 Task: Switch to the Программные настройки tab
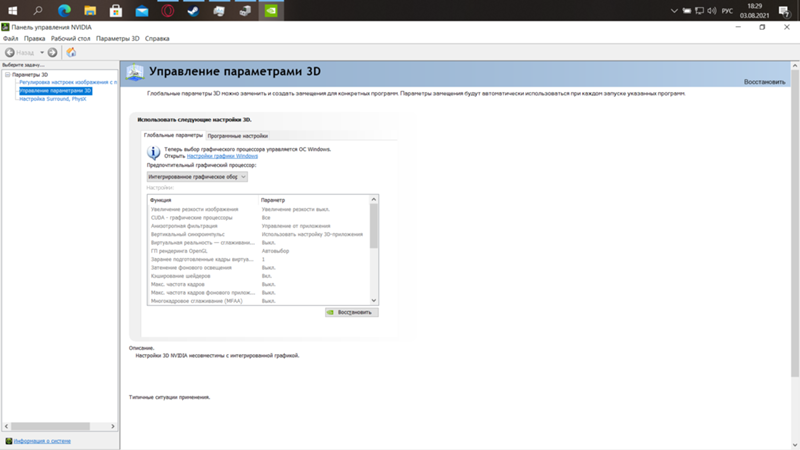coord(238,136)
